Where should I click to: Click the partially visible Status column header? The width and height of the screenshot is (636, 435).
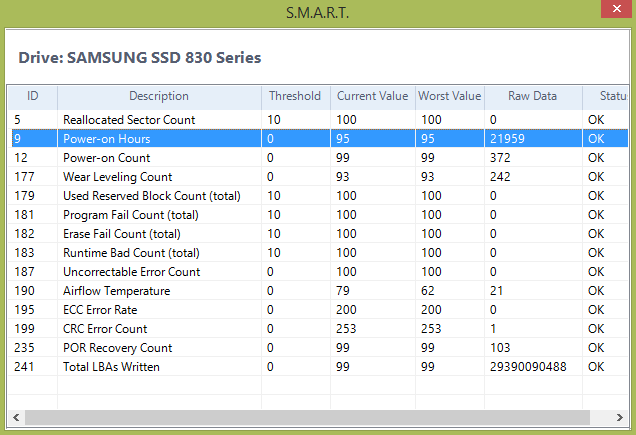pos(605,96)
